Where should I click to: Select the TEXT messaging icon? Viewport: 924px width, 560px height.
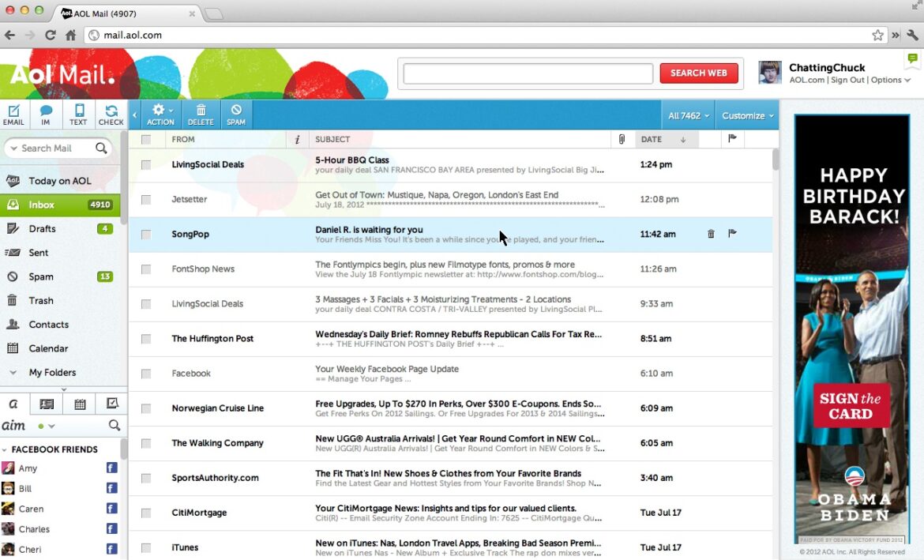pos(77,115)
